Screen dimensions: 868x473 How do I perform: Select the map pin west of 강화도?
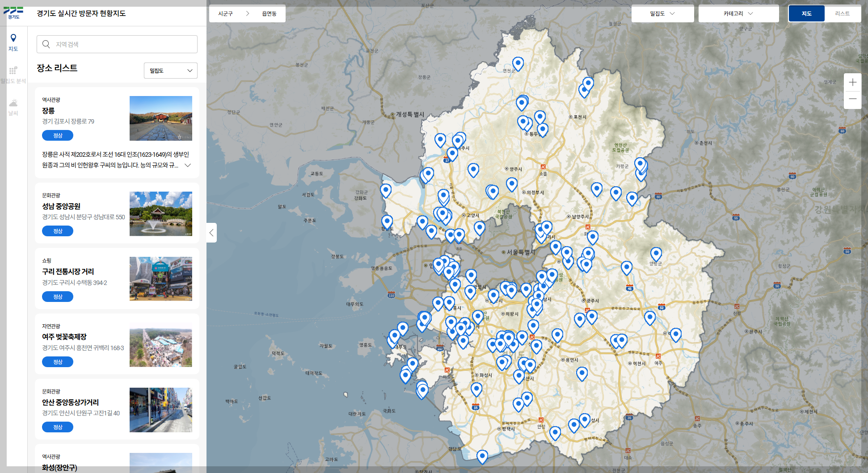point(386,190)
